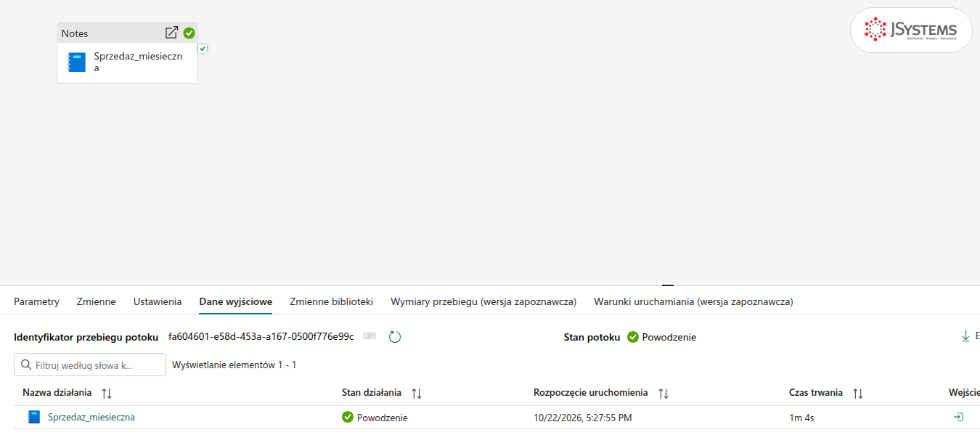Click the Rozpoczęcie uruchomienia column header text

pyautogui.click(x=591, y=393)
